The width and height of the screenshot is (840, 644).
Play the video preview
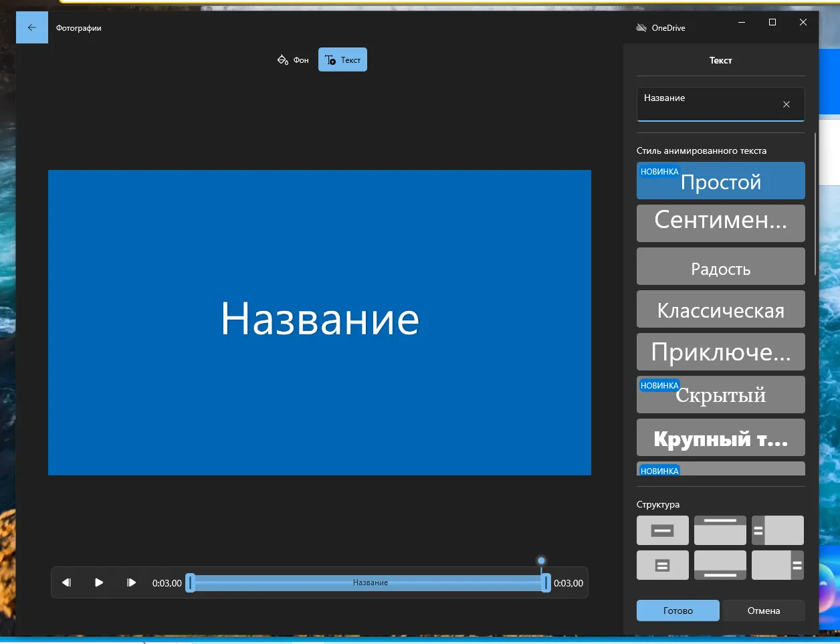pos(98,582)
